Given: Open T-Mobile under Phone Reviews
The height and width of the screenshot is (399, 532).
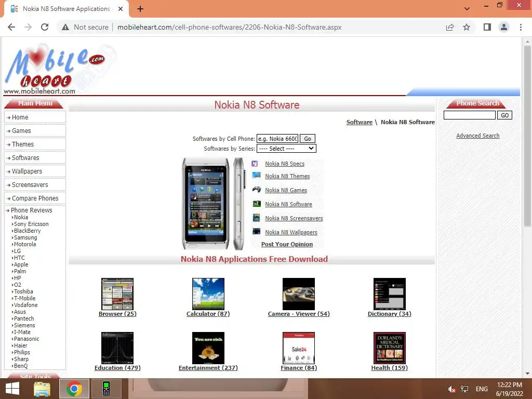Looking at the screenshot, I should coord(24,299).
